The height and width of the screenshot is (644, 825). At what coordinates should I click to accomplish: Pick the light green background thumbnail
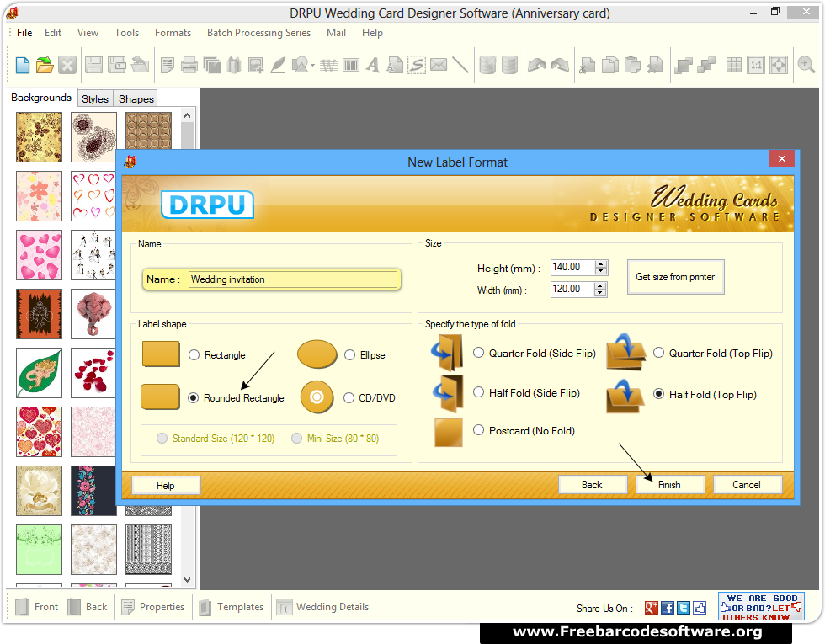click(39, 550)
